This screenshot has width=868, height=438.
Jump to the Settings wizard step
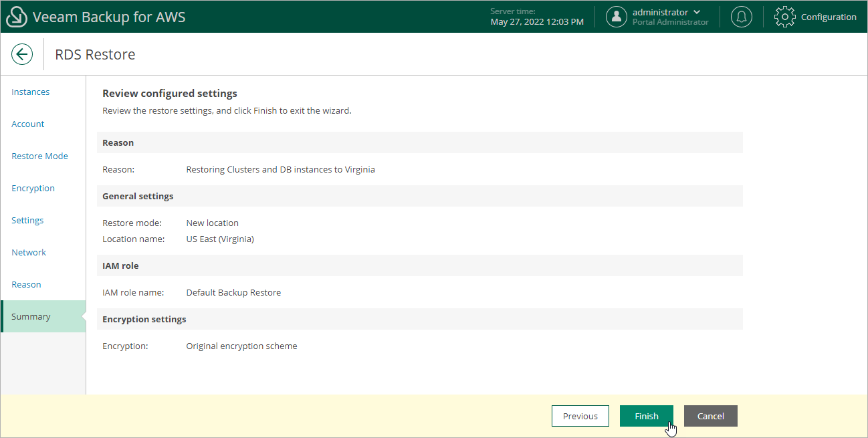tap(27, 221)
